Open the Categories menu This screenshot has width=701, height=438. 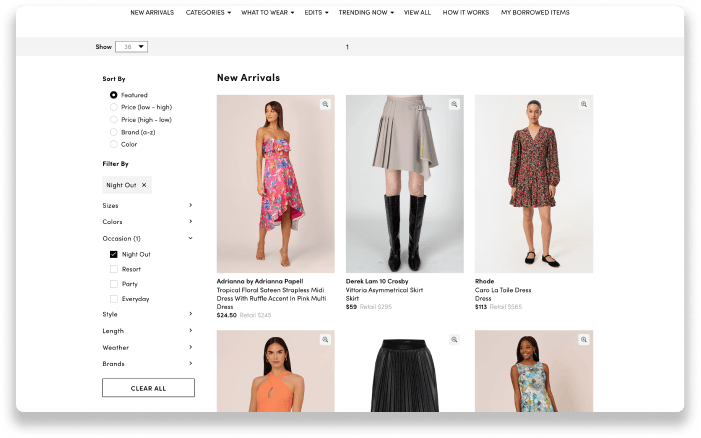208,13
